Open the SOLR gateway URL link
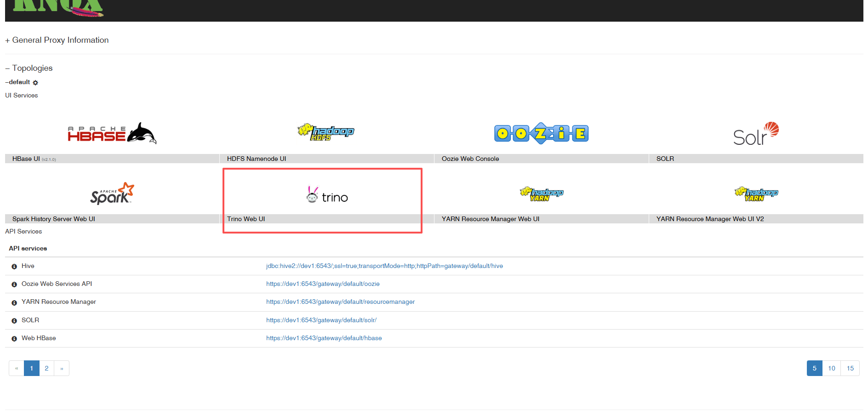Image resolution: width=868 pixels, height=416 pixels. [x=321, y=320]
